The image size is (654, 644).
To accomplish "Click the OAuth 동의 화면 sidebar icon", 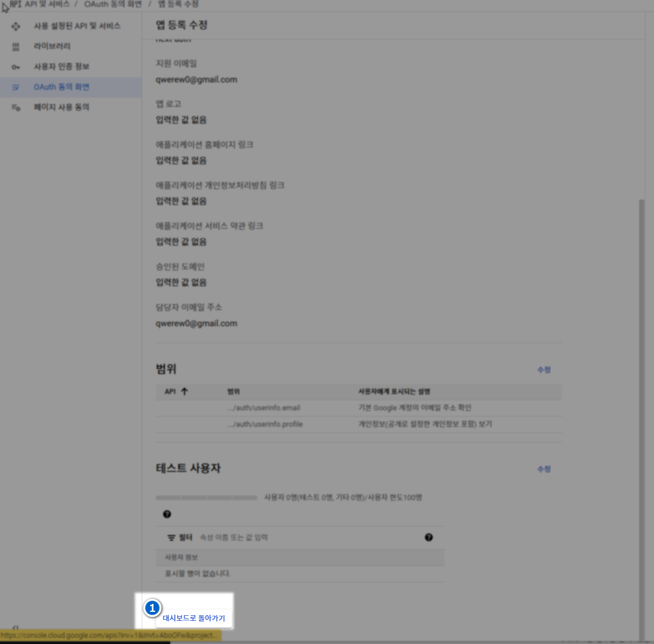I will (16, 87).
